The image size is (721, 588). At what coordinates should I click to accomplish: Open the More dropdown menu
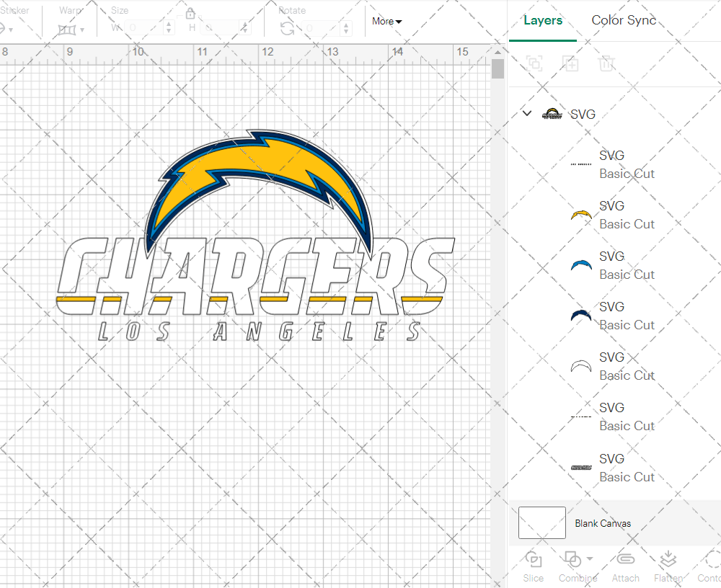click(x=386, y=21)
